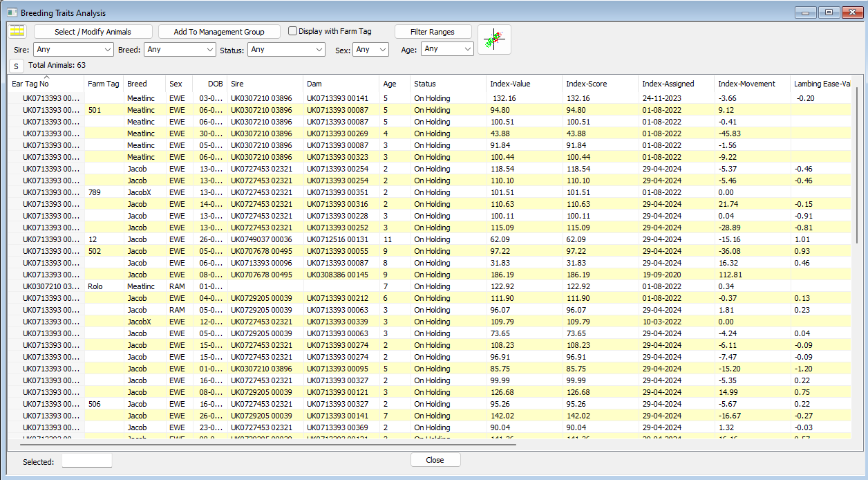Click the DOB column header
This screenshot has height=480, width=868.
[209, 84]
